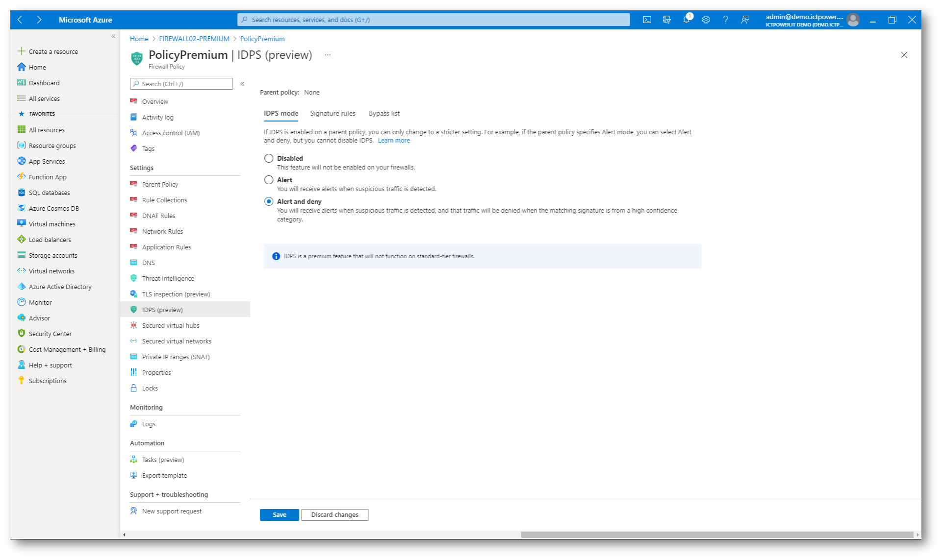Viewport: 942px width, 560px height.
Task: Click the global search resources field
Action: tap(433, 20)
